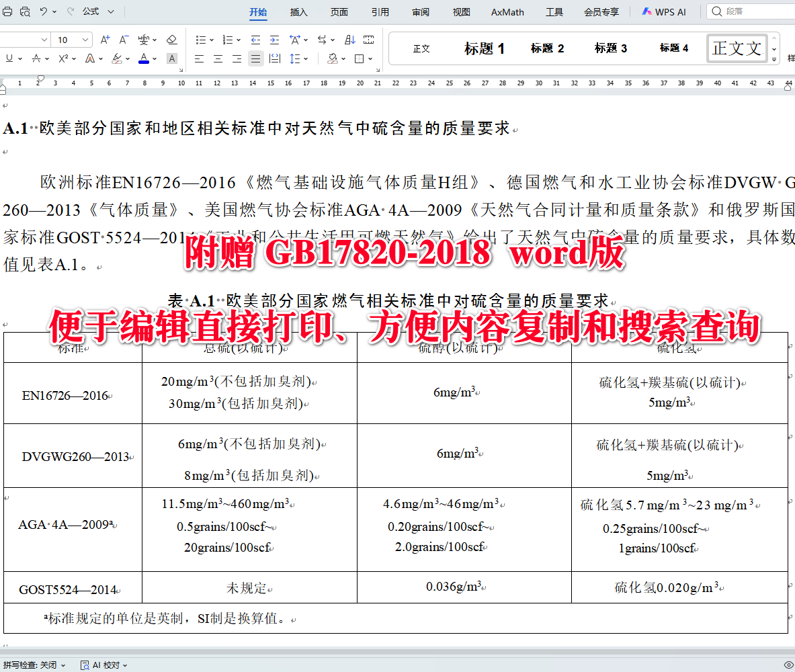Screen dimensions: 795x672
Task: Click the highlight color pen icon
Action: [117, 58]
